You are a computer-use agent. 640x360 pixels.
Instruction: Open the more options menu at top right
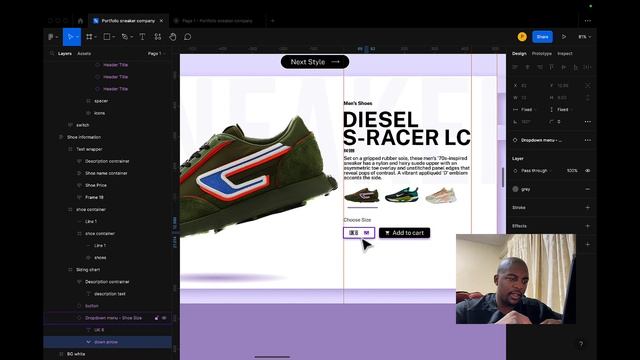coord(588,20)
